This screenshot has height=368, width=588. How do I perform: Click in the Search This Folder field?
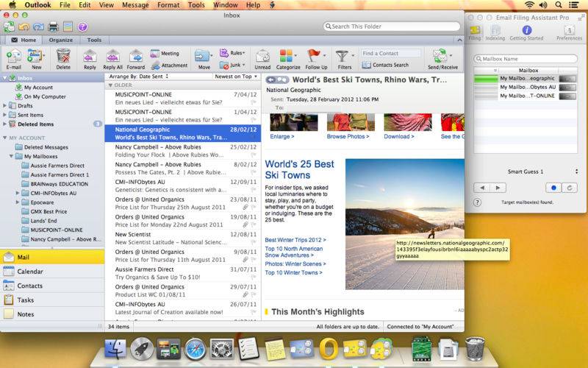tap(392, 26)
